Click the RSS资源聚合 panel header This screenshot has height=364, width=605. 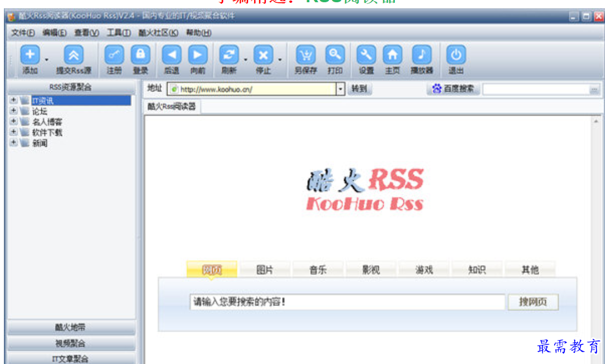71,87
